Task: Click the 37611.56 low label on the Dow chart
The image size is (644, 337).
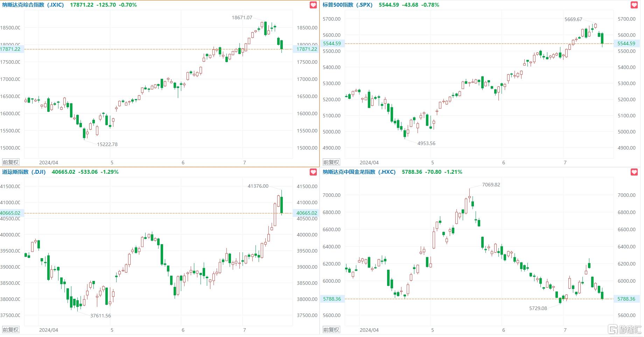Action: pyautogui.click(x=100, y=316)
